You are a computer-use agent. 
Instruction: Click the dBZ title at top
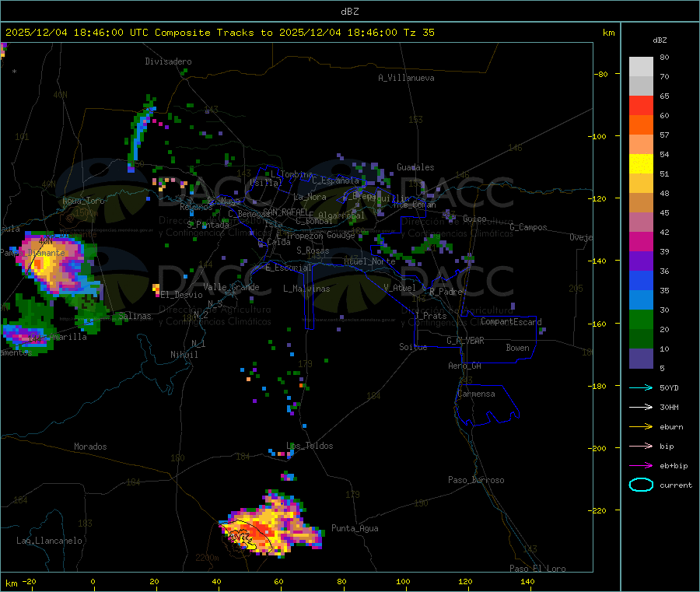click(x=349, y=12)
